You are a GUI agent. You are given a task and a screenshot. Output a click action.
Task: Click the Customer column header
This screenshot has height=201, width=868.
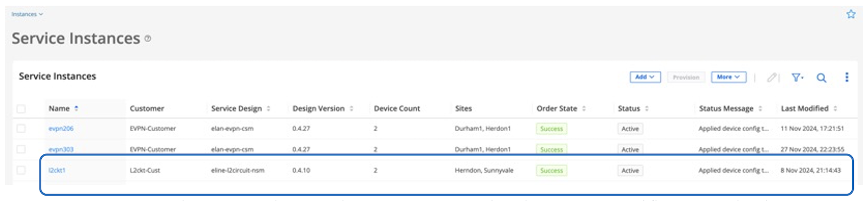coord(147,108)
